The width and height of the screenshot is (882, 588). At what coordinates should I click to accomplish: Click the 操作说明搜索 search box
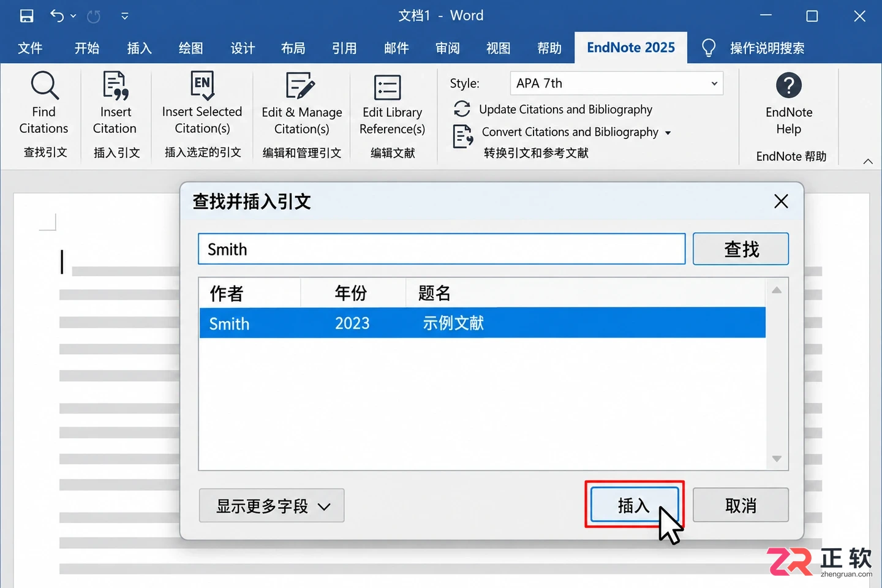pyautogui.click(x=767, y=48)
